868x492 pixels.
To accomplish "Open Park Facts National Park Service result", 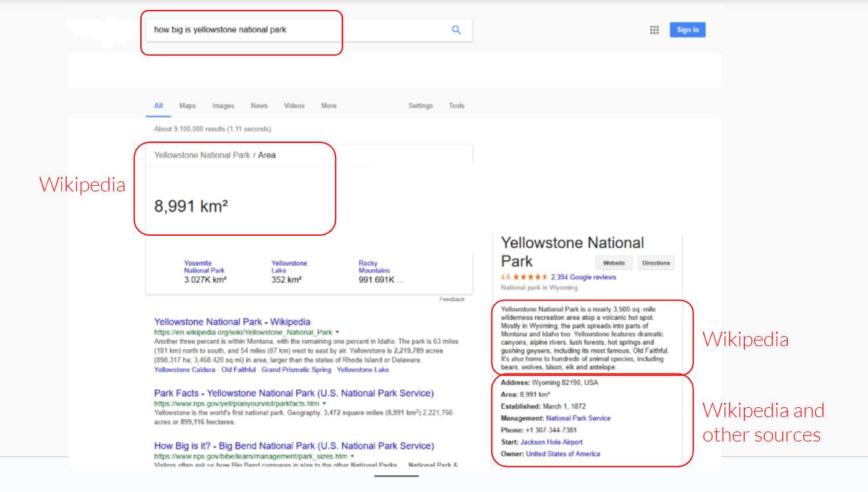I will (294, 393).
